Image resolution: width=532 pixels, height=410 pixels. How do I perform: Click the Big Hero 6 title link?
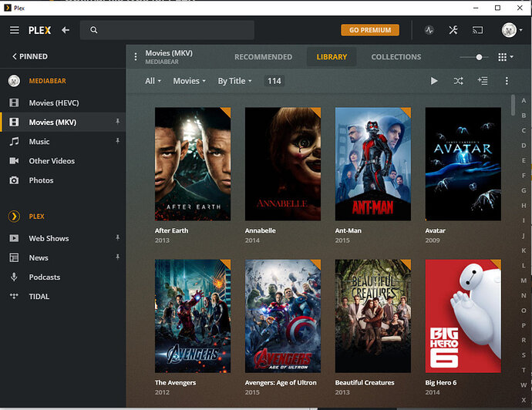[x=441, y=382]
